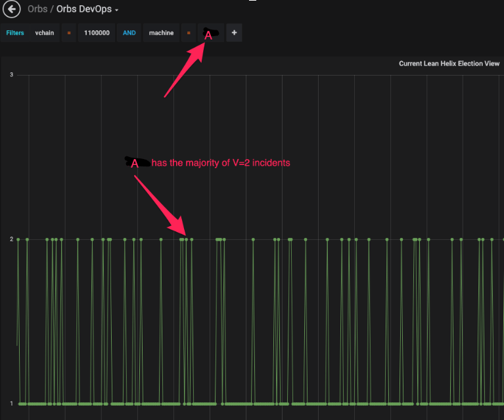Image resolution: width=504 pixels, height=420 pixels.
Task: Change the machine filter operator equals sign
Action: pos(189,33)
